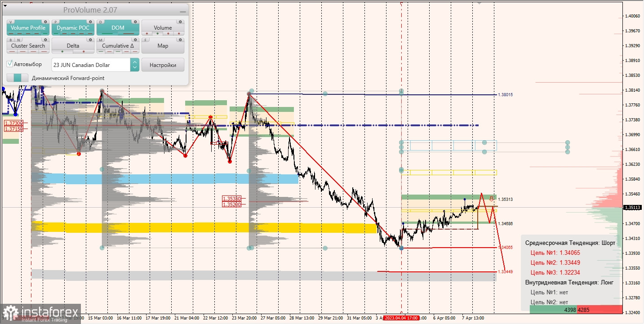The width and height of the screenshot is (644, 324).
Task: Open Delta gear settings icon
Action: (x=90, y=40)
